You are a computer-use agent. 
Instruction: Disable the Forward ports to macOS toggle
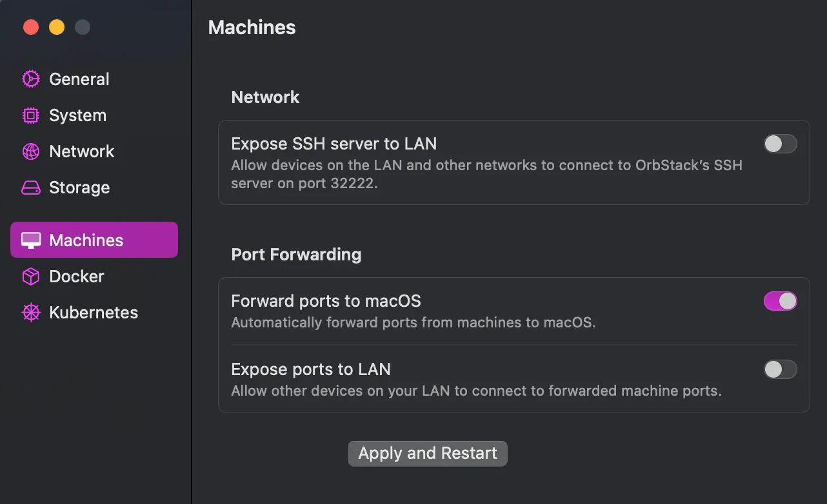780,301
